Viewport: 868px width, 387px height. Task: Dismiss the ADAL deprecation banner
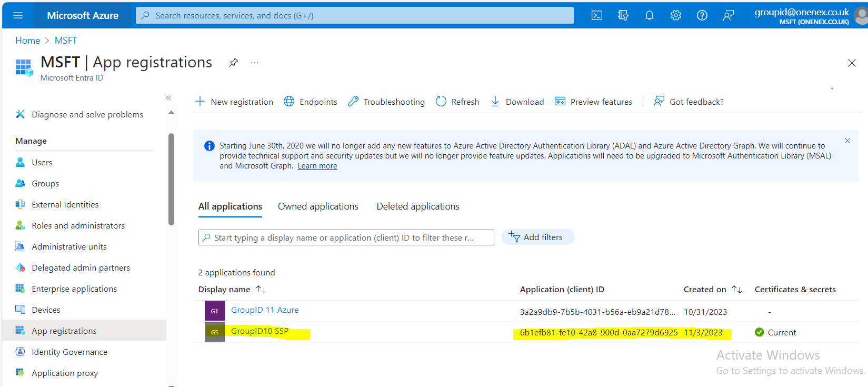847,141
